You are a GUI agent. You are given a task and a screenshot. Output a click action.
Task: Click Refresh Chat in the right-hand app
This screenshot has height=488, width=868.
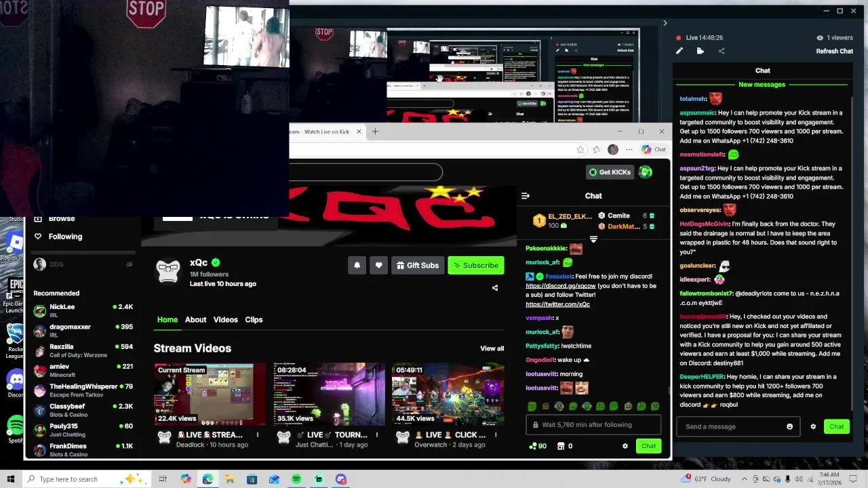click(835, 51)
